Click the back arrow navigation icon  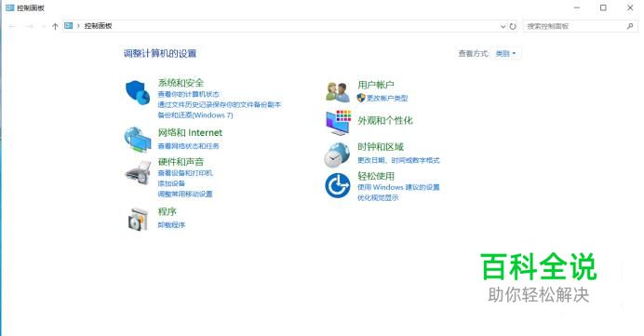pos(12,26)
